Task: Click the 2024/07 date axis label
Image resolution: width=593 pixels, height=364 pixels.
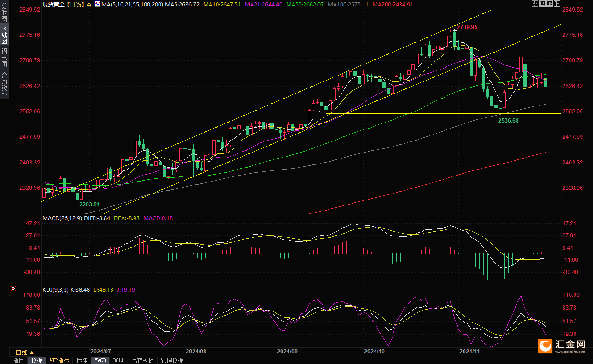Action: 100,351
